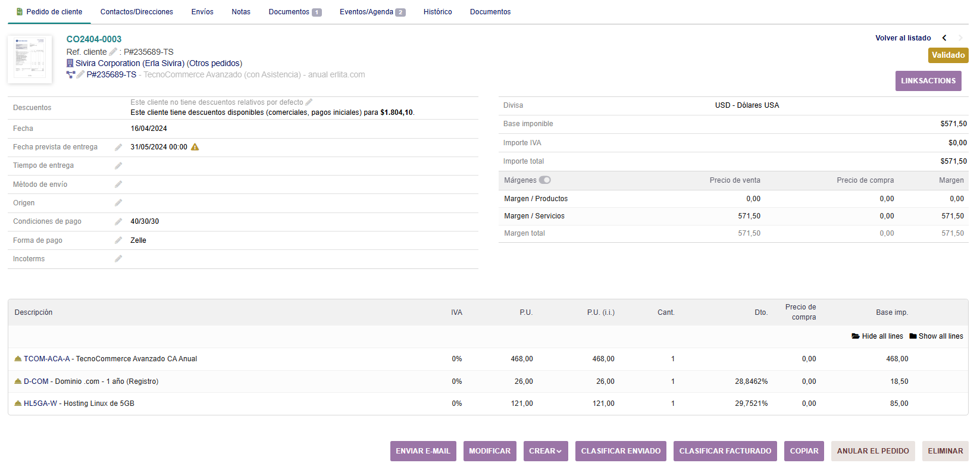Click the edit pencil for Fecha prevista de entrega
Viewport: 980px width, 466px height.
[118, 147]
